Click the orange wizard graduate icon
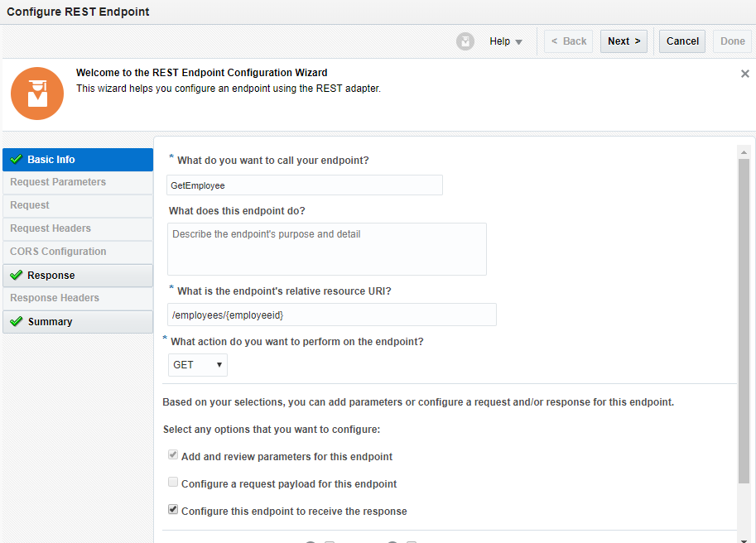Image resolution: width=756 pixels, height=543 pixels. tap(37, 94)
